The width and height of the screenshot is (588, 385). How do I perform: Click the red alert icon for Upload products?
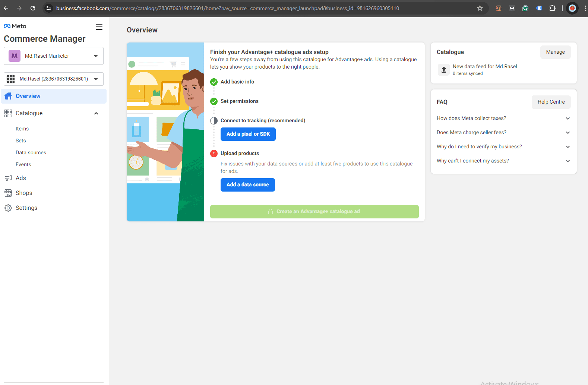214,154
